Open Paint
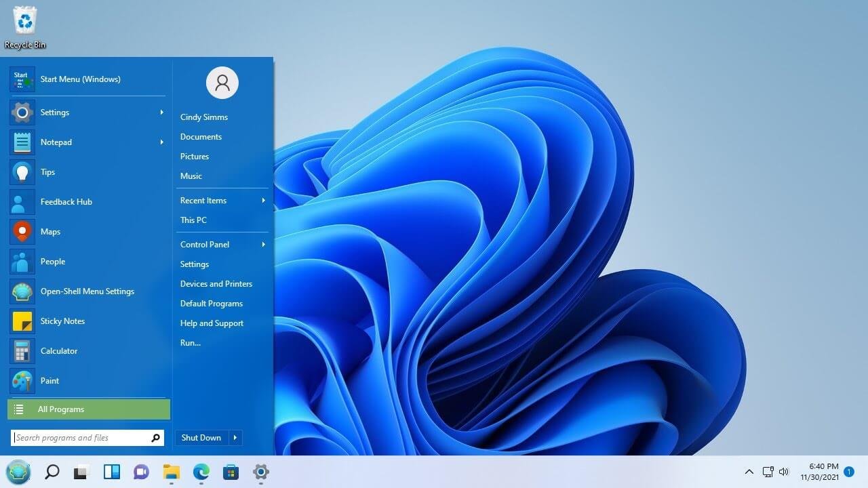Image resolution: width=868 pixels, height=488 pixels. 50,380
